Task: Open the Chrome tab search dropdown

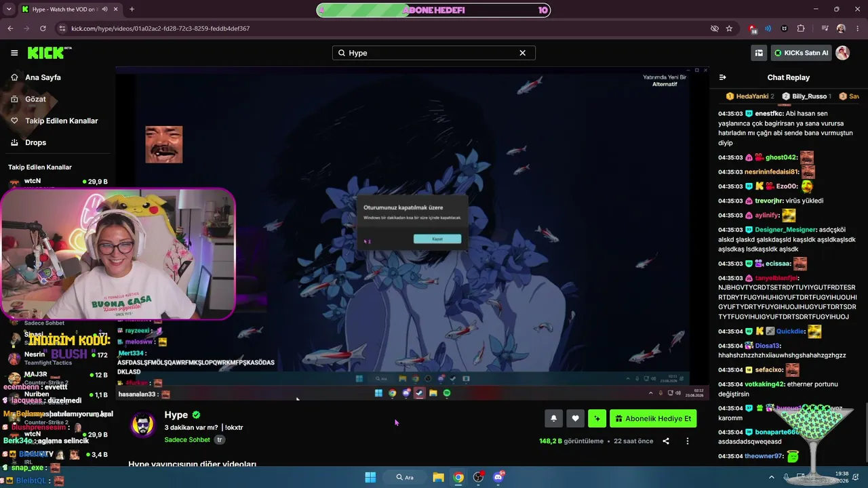Action: pos(9,9)
